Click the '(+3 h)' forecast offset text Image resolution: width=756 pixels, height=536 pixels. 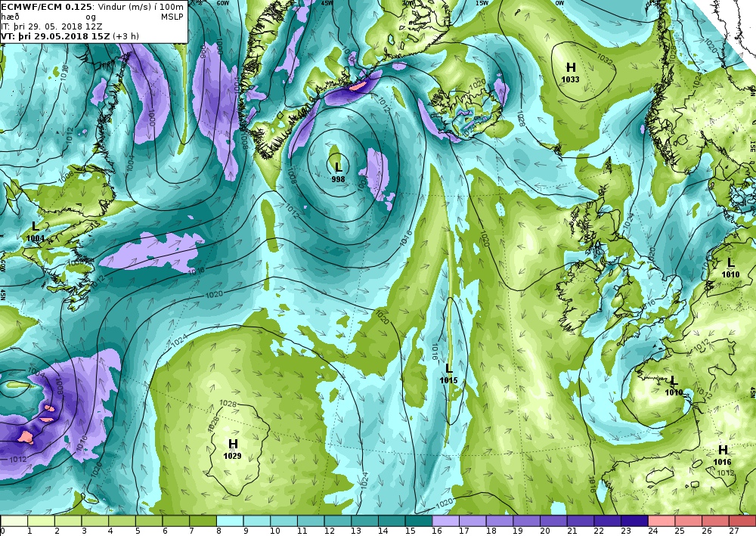point(126,36)
